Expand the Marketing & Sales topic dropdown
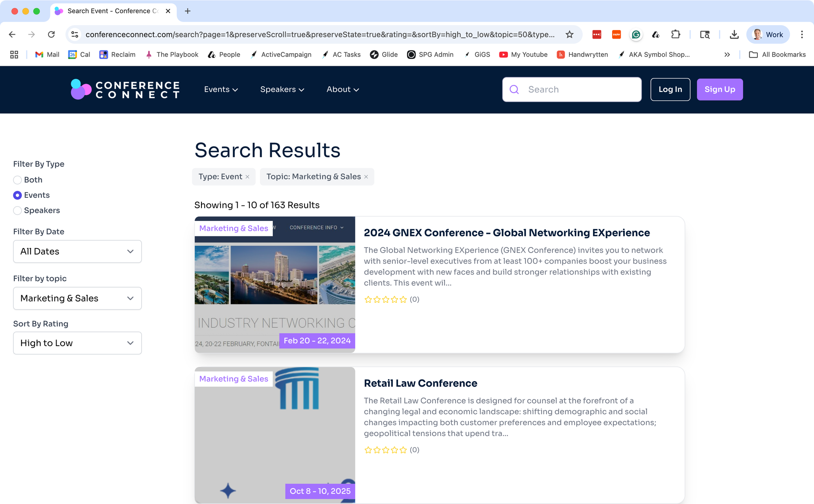814x504 pixels. click(77, 299)
